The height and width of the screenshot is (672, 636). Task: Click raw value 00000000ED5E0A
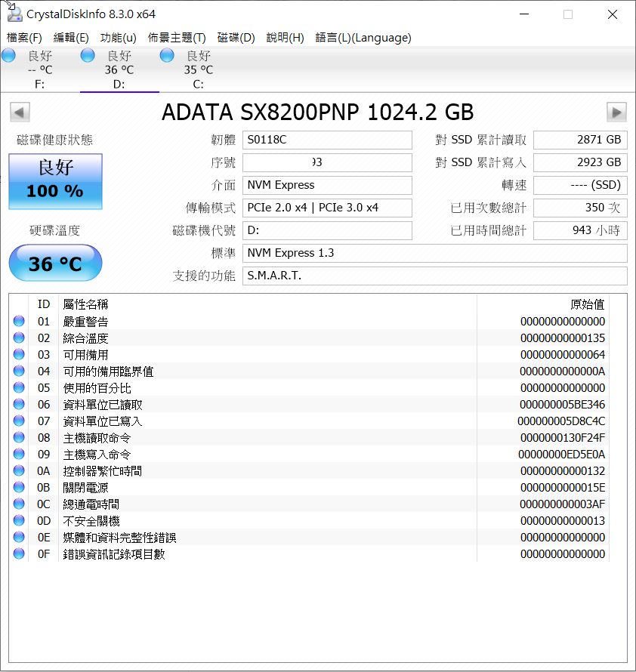pyautogui.click(x=562, y=455)
